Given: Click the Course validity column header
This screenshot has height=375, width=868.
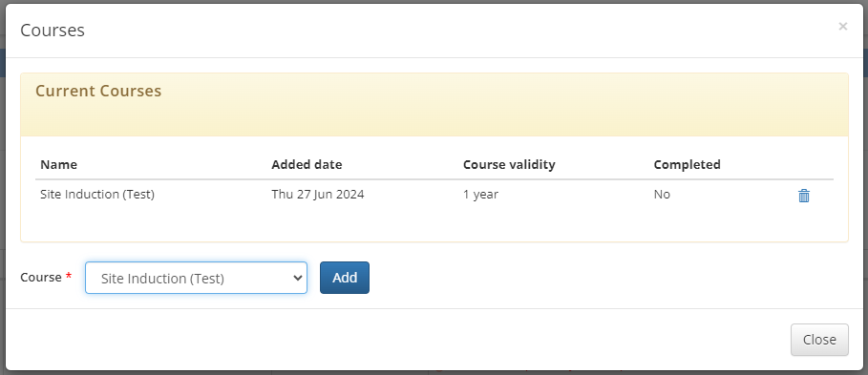Looking at the screenshot, I should [x=509, y=164].
